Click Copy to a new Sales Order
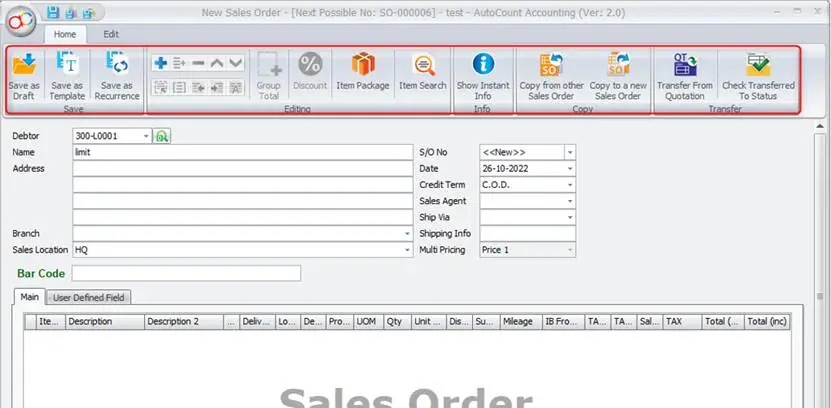Image resolution: width=831 pixels, height=408 pixels. (x=617, y=76)
